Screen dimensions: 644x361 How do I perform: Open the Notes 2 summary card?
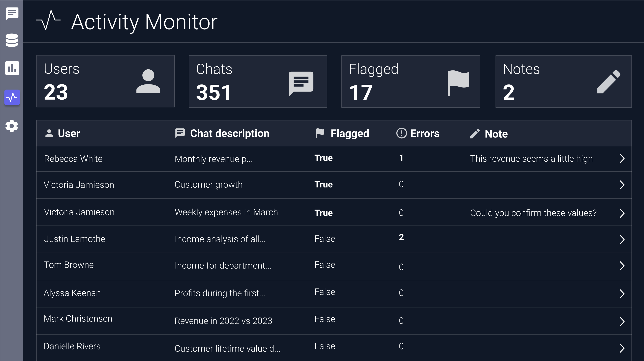(x=563, y=81)
